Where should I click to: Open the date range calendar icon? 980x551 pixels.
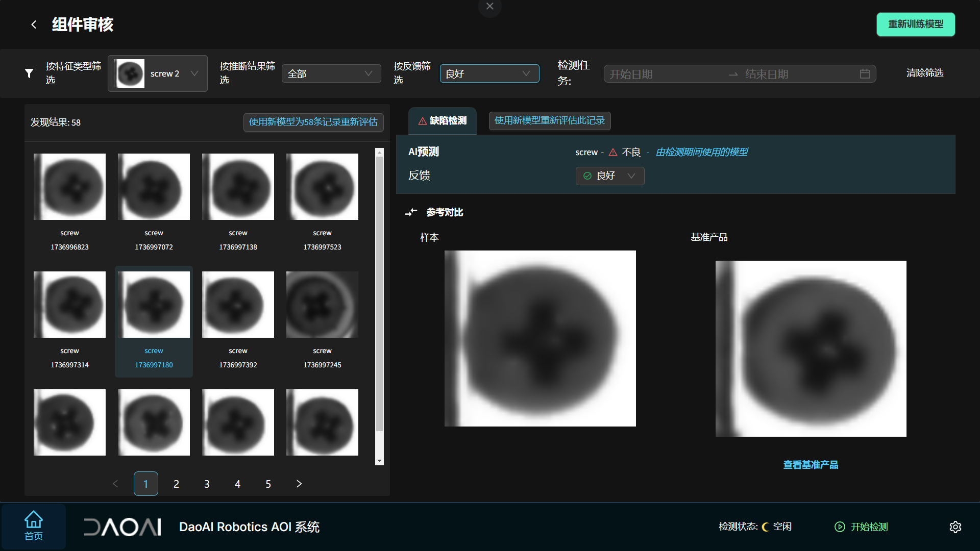coord(865,74)
